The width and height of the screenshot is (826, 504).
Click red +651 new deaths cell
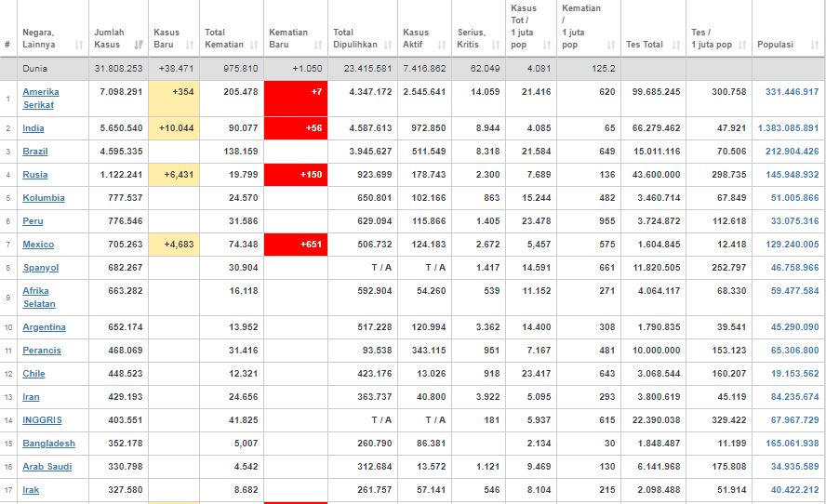pos(296,245)
